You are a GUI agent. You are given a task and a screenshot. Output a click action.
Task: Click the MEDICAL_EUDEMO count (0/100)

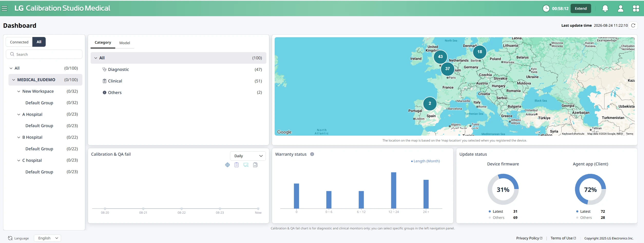(71, 80)
